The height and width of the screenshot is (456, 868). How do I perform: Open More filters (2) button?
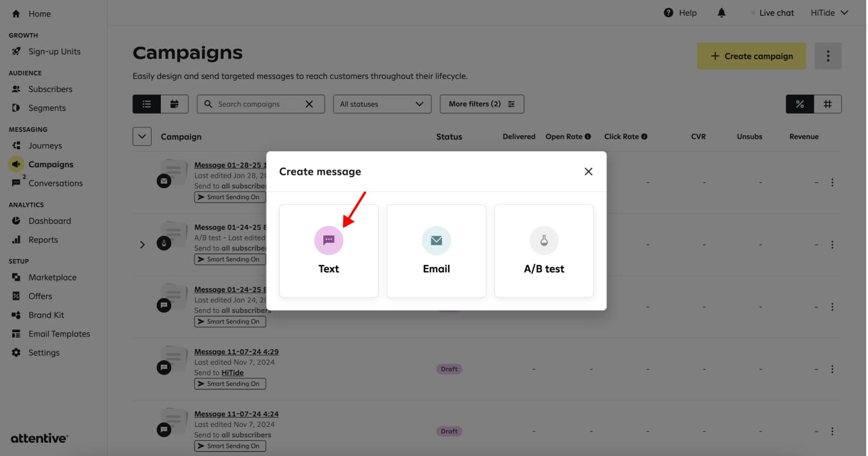coord(482,104)
